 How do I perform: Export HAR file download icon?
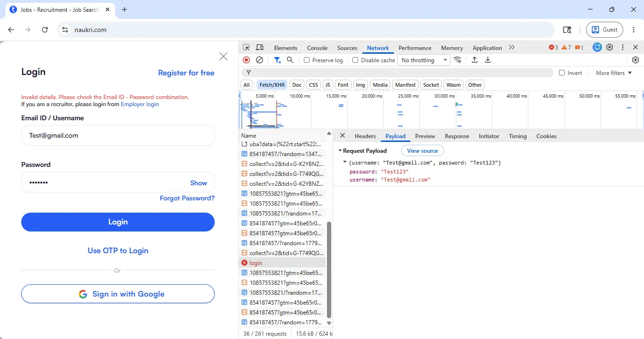[488, 60]
